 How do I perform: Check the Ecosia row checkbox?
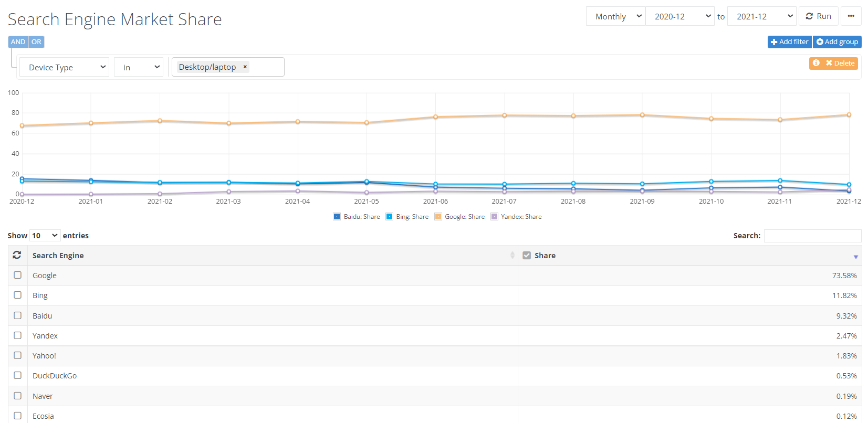[17, 416]
